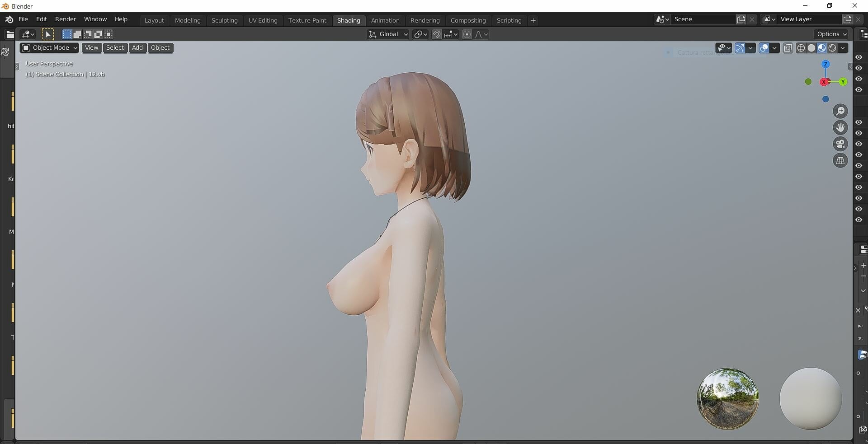The image size is (868, 444).
Task: Switch to Material Preview shading
Action: coord(822,48)
